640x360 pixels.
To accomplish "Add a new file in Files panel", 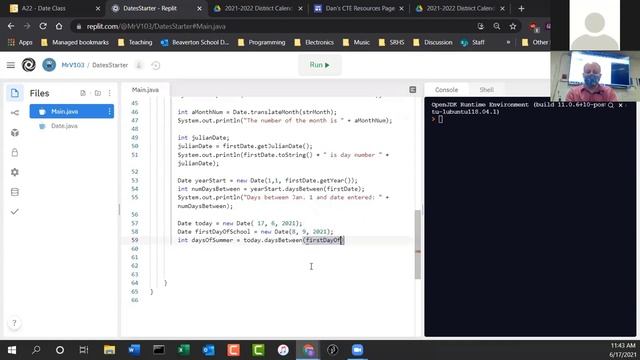I will (83, 93).
